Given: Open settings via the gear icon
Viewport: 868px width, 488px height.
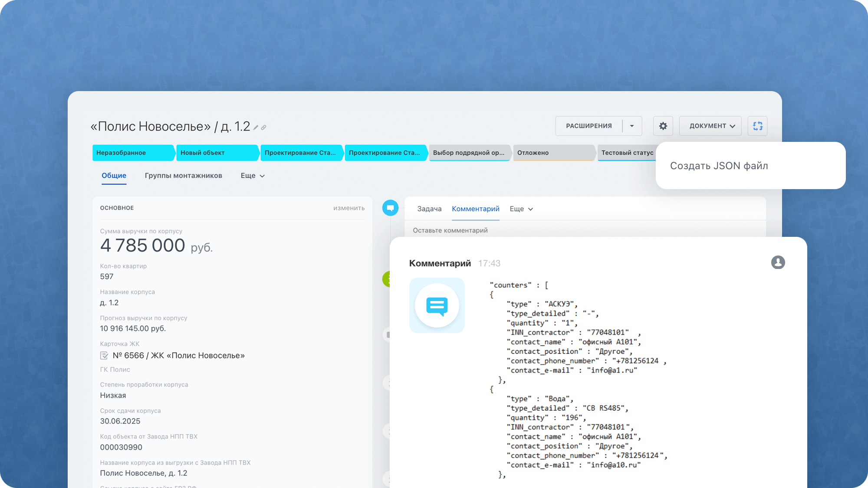Looking at the screenshot, I should (x=663, y=126).
